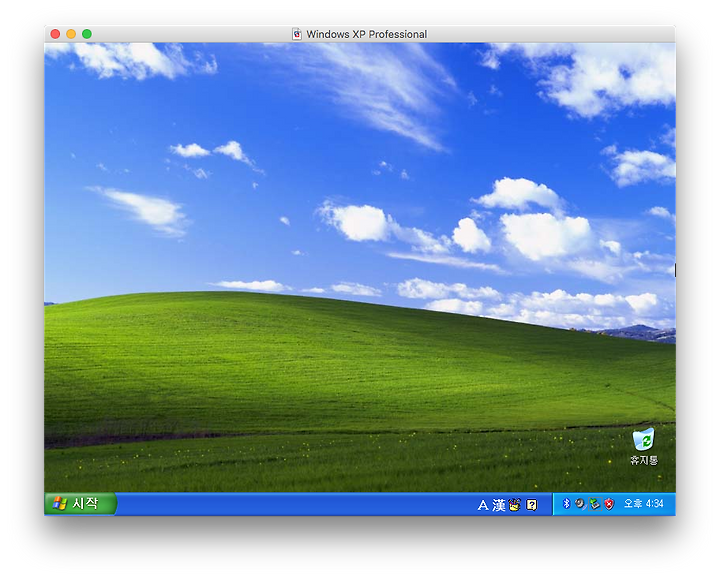Click the document icon in the title bar

297,34
